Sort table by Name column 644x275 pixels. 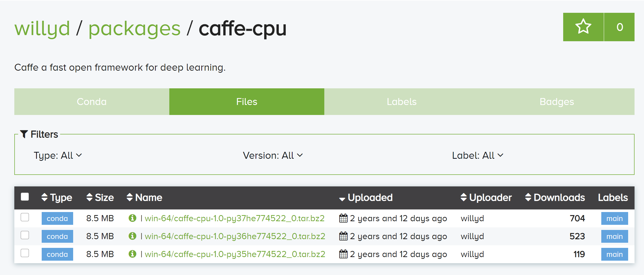coord(145,197)
